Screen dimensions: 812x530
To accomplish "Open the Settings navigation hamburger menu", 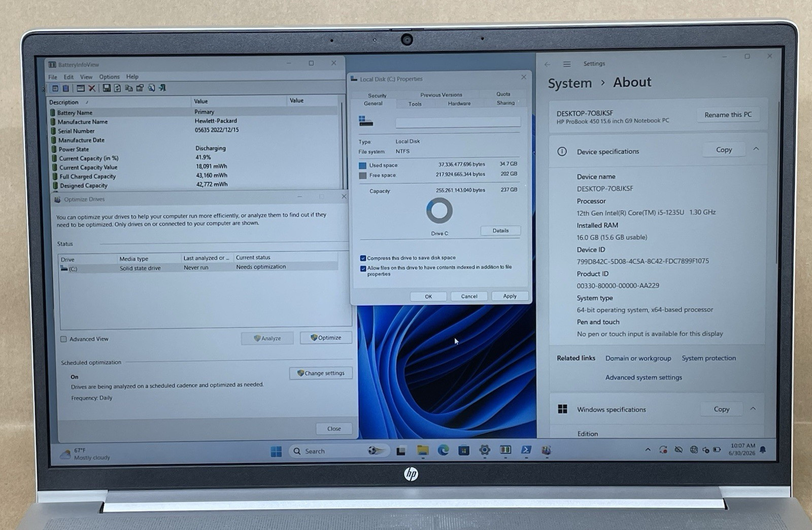I will pos(567,64).
